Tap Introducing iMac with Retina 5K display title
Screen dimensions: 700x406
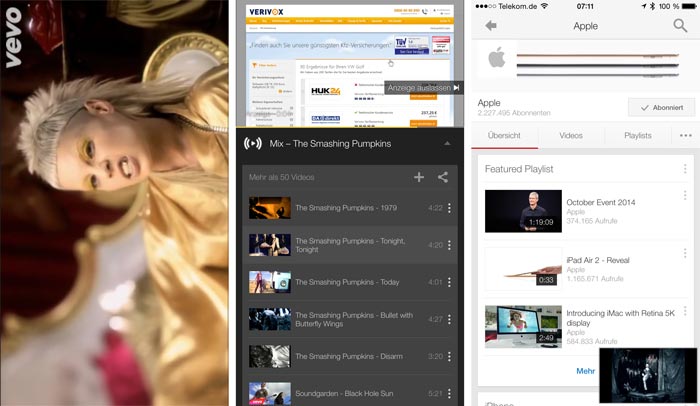coord(621,318)
